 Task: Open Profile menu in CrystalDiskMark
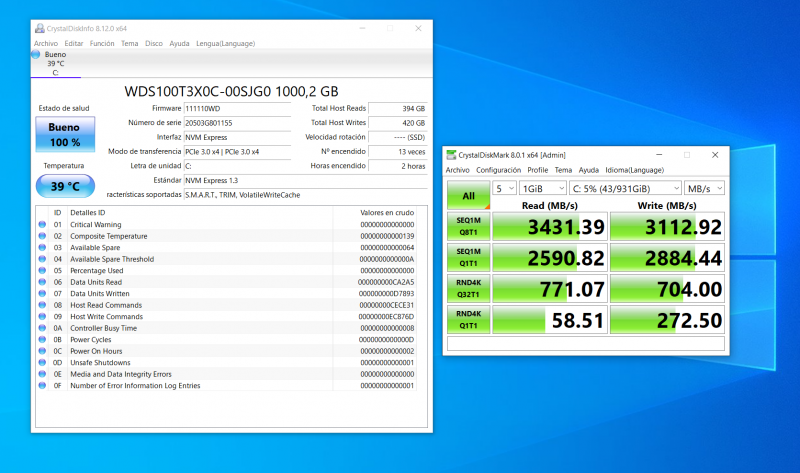tap(538, 170)
